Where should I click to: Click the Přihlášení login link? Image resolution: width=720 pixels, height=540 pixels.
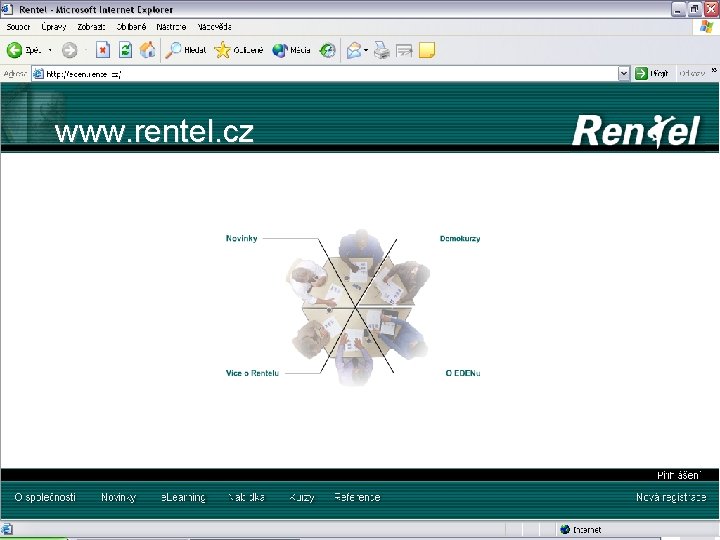pos(679,475)
